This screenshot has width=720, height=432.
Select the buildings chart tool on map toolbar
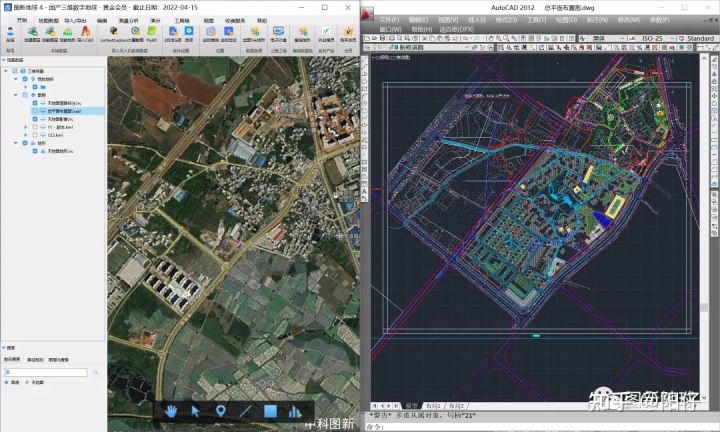click(295, 411)
